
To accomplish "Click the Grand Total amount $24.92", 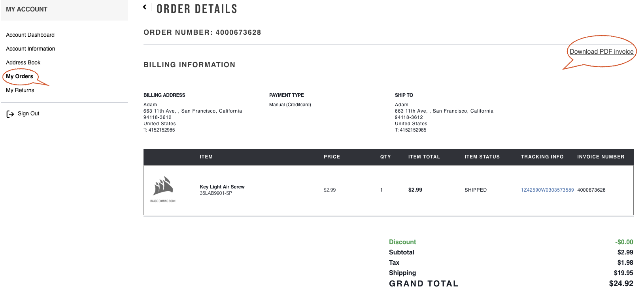I will coord(621,283).
